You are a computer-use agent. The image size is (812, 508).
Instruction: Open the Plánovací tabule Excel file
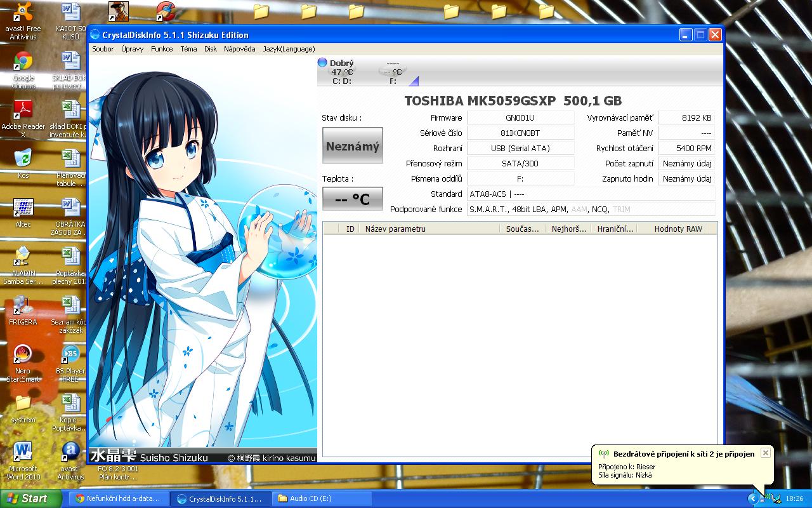click(70, 168)
